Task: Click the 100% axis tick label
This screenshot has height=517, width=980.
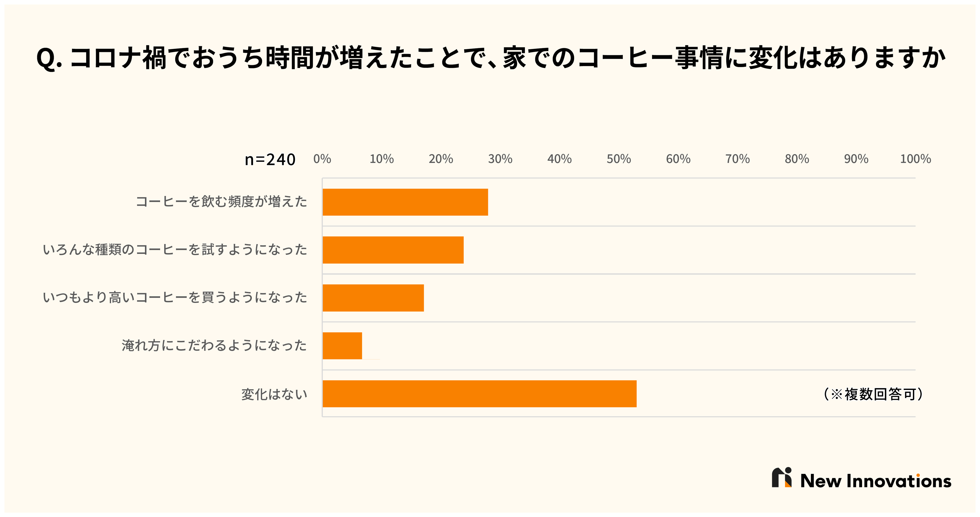Action: click(x=915, y=159)
